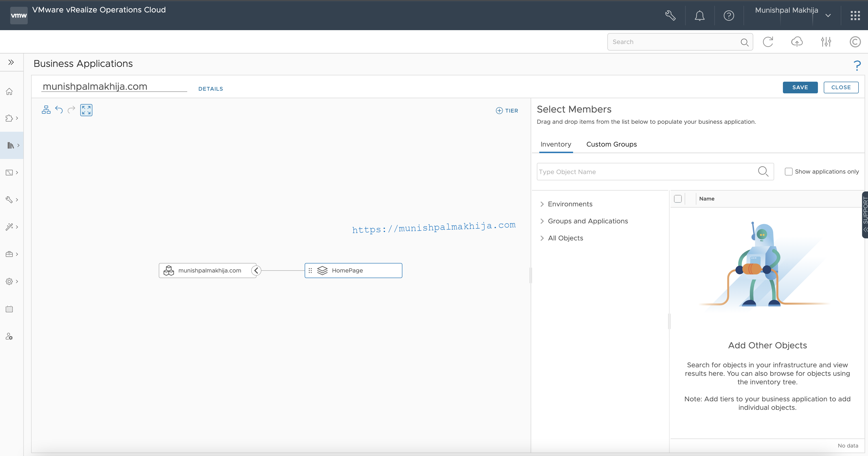
Task: Open the magic wand sidebar menu
Action: click(x=11, y=227)
